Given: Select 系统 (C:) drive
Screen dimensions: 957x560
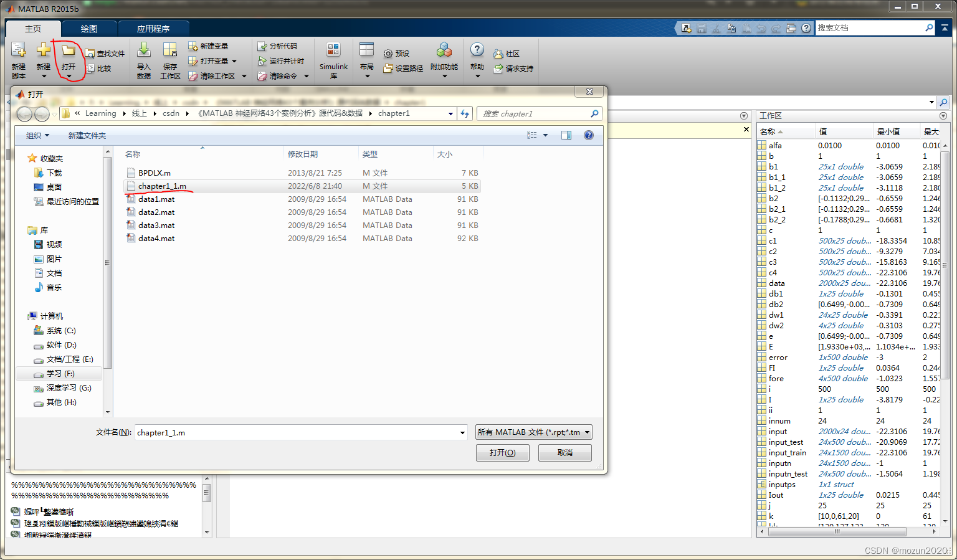Looking at the screenshot, I should click(61, 330).
